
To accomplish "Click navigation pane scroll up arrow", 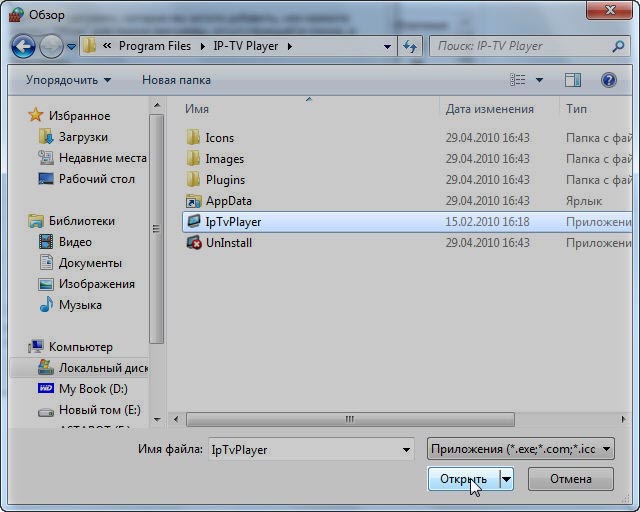I will [x=157, y=105].
